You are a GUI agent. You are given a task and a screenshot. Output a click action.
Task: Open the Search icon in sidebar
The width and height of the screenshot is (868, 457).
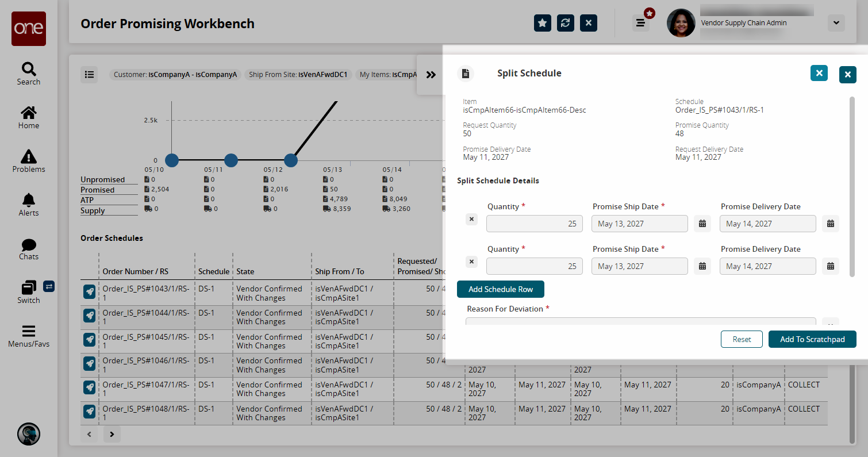pos(28,70)
